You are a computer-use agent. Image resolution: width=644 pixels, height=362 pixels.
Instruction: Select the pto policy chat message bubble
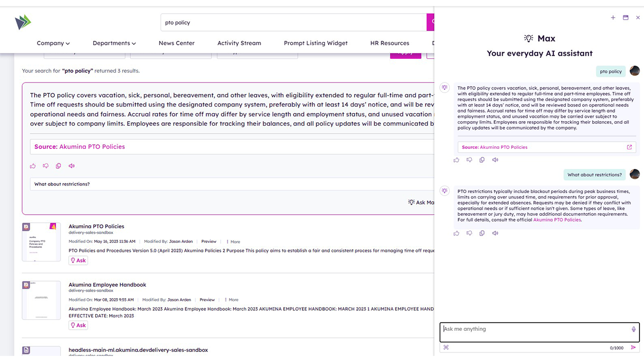click(611, 71)
